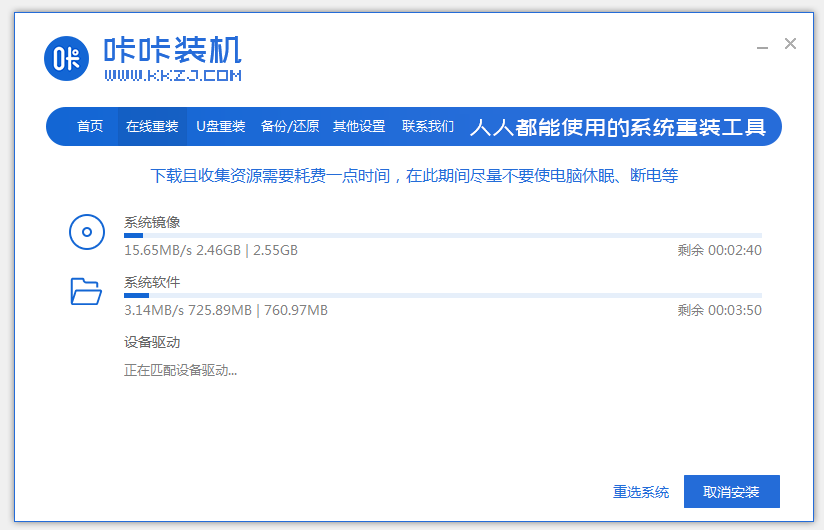Open the 其他设置 tab
This screenshot has height=530, width=824.
tap(359, 127)
